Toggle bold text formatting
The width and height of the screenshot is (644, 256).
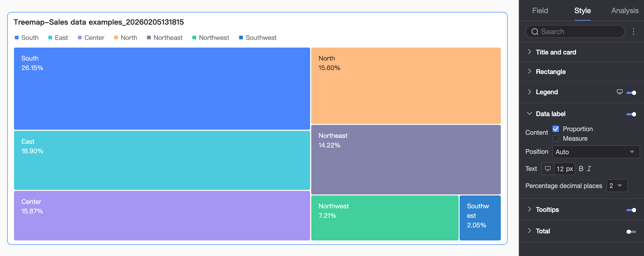(x=581, y=169)
